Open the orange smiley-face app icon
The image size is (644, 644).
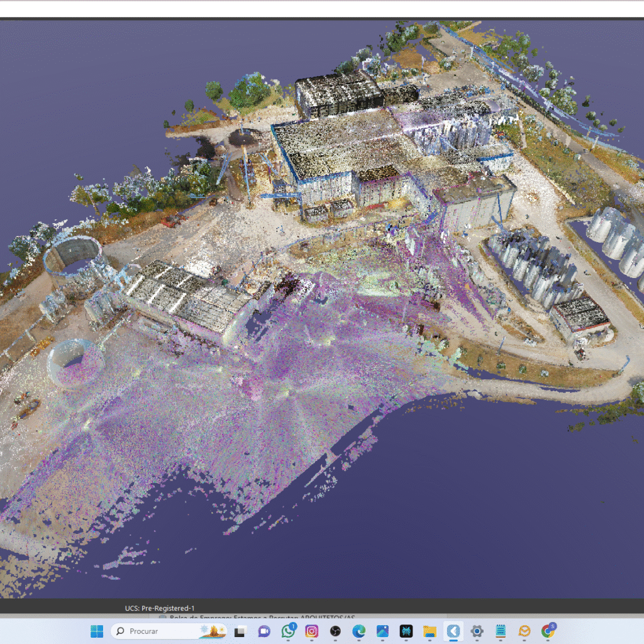(524, 631)
